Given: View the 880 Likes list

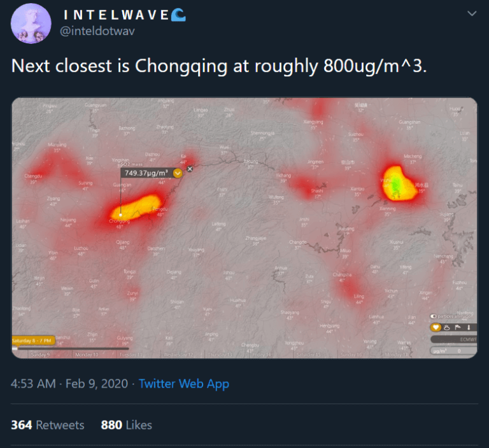Looking at the screenshot, I should click(126, 425).
